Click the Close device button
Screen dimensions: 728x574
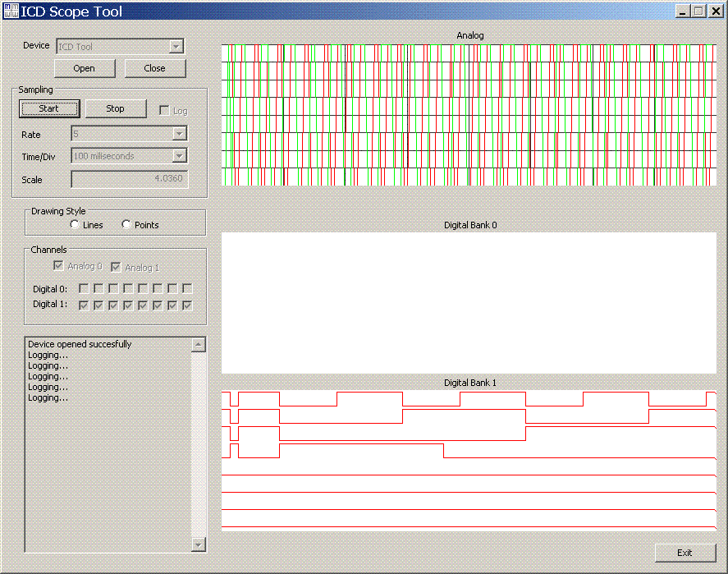tap(155, 68)
